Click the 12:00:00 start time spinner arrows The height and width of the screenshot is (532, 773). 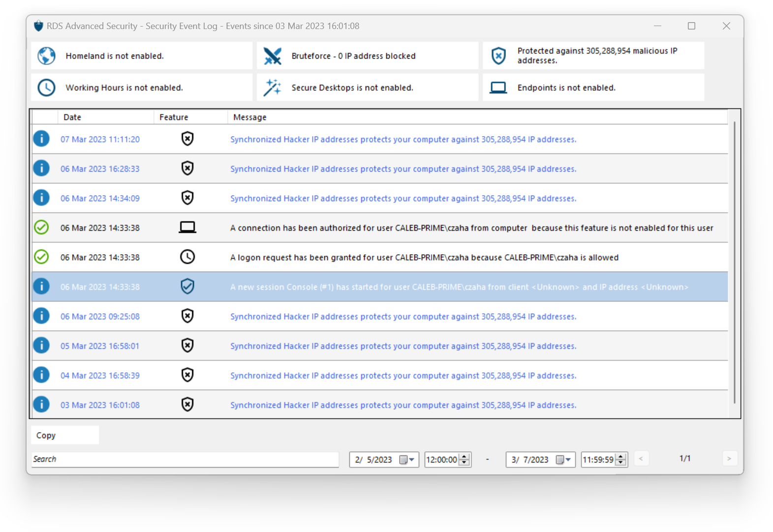point(464,460)
